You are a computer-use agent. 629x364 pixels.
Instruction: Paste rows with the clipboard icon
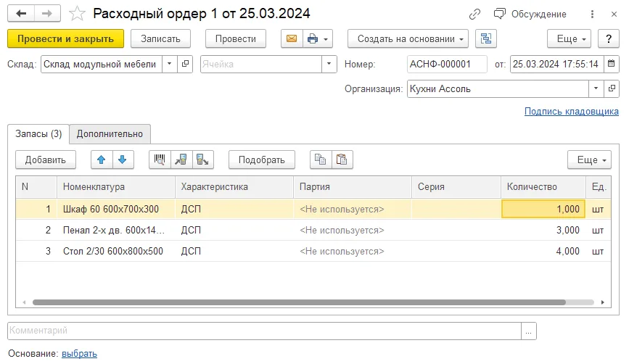click(342, 160)
